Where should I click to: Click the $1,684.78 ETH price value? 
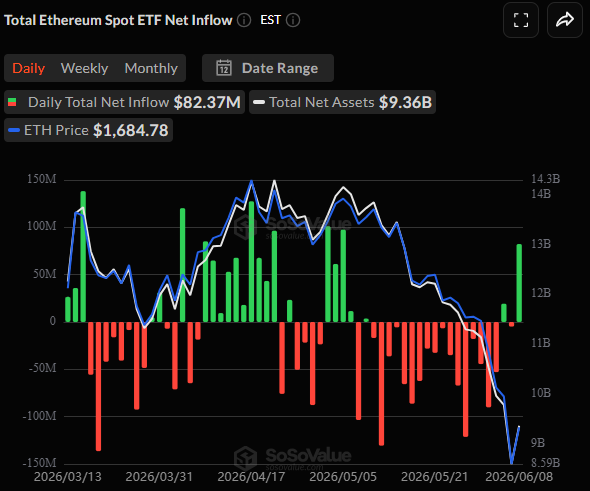click(131, 130)
